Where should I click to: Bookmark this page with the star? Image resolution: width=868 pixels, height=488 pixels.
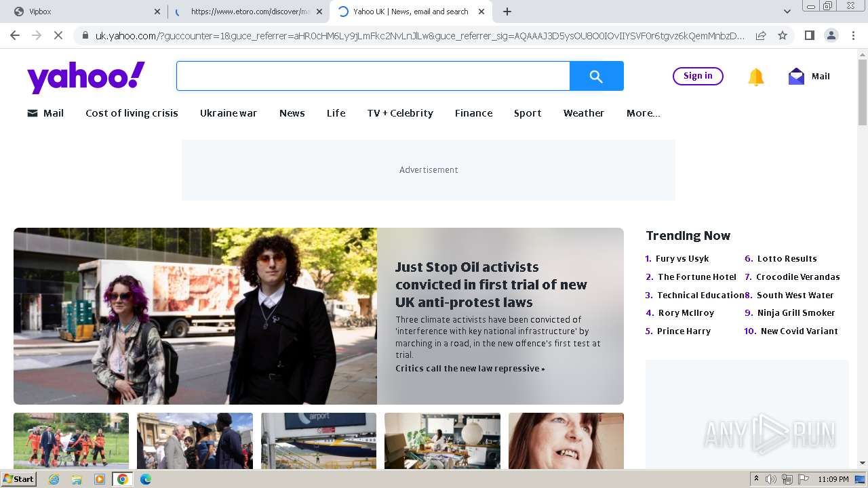(x=783, y=35)
